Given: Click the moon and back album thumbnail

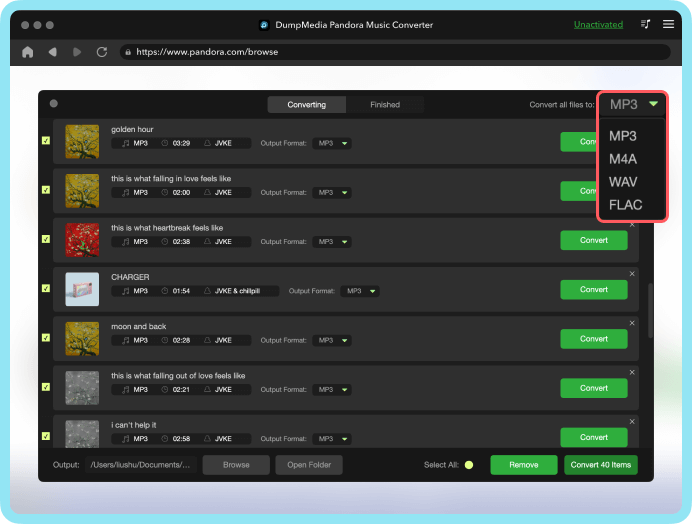Looking at the screenshot, I should click(x=82, y=339).
